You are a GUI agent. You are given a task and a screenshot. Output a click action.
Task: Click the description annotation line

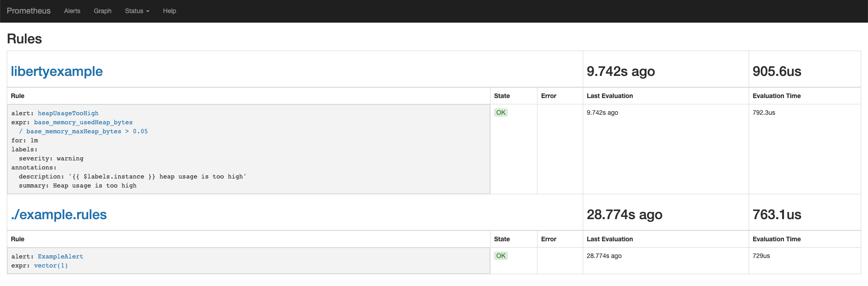(132, 177)
